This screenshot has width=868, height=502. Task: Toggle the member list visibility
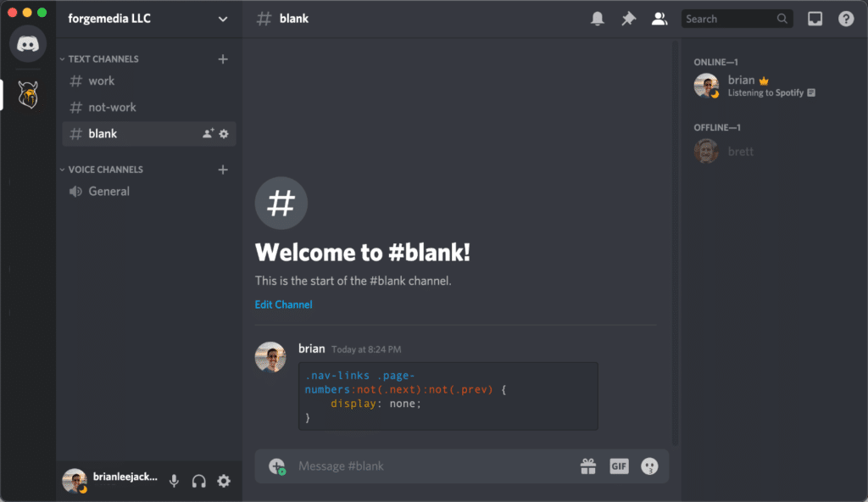coord(659,19)
